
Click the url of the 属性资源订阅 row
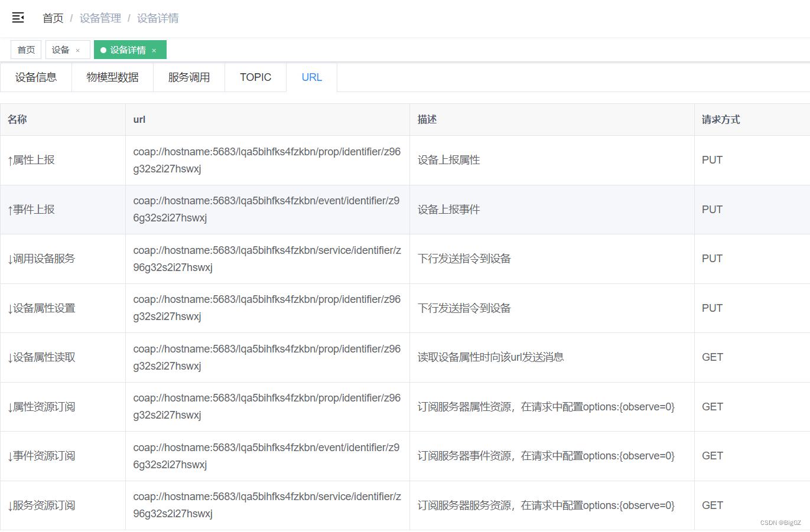tap(267, 407)
